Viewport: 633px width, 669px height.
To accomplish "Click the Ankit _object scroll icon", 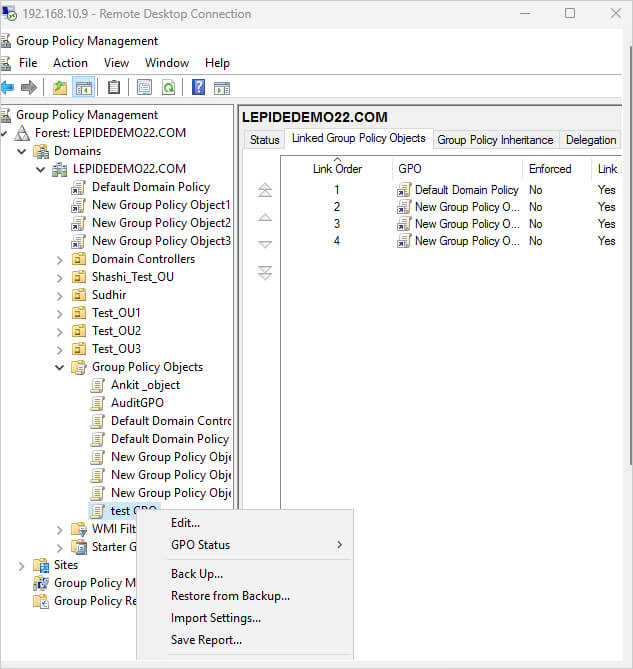I will [x=98, y=385].
